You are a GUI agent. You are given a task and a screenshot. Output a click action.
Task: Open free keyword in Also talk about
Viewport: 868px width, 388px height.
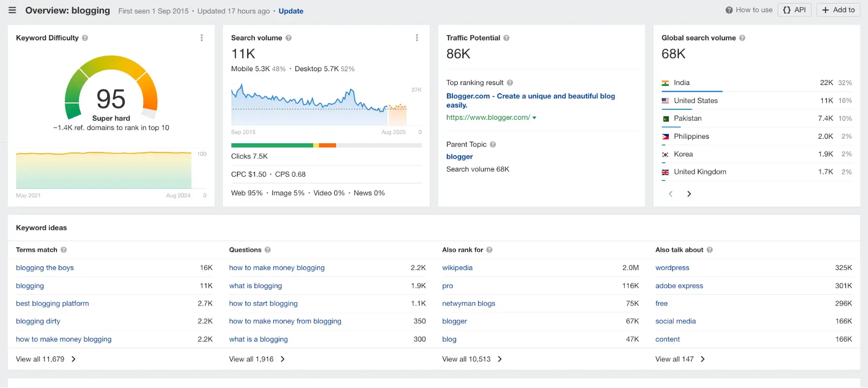[x=661, y=303]
